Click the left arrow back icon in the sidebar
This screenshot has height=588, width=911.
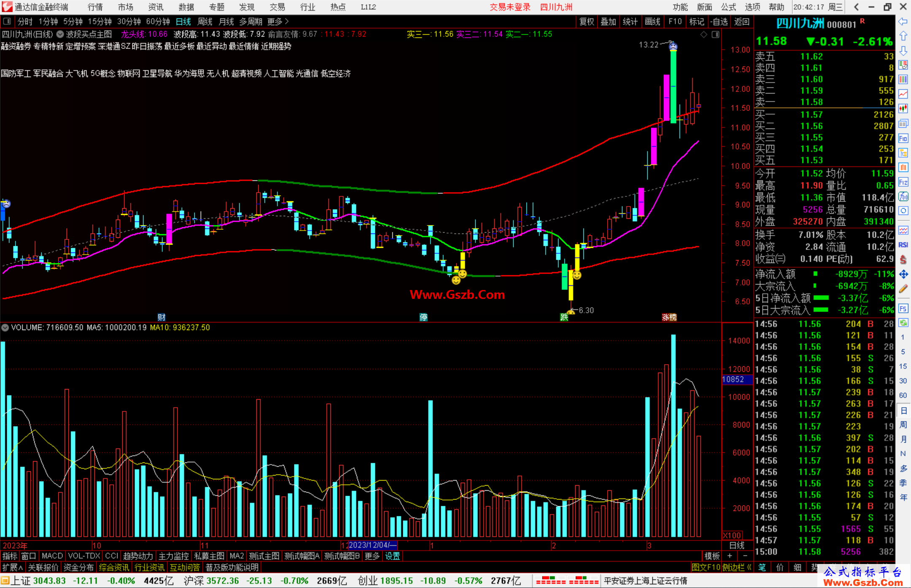point(903,21)
